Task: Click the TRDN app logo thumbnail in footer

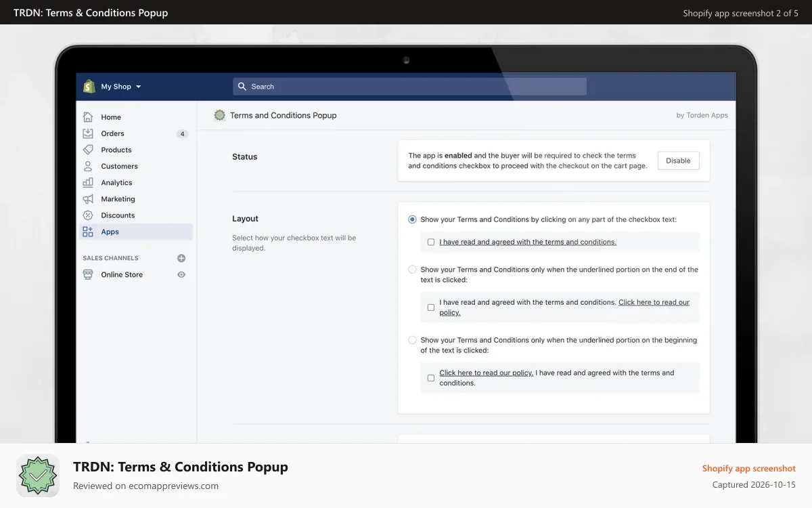Action: (38, 475)
